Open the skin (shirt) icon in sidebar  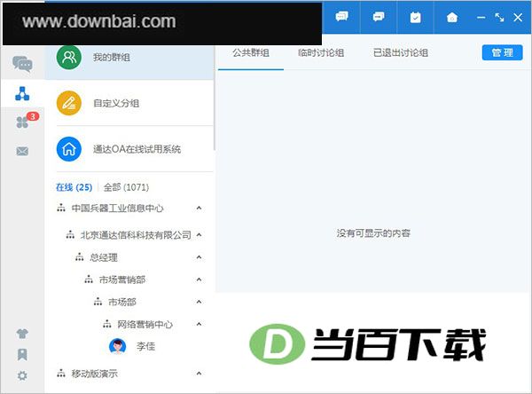(x=22, y=334)
